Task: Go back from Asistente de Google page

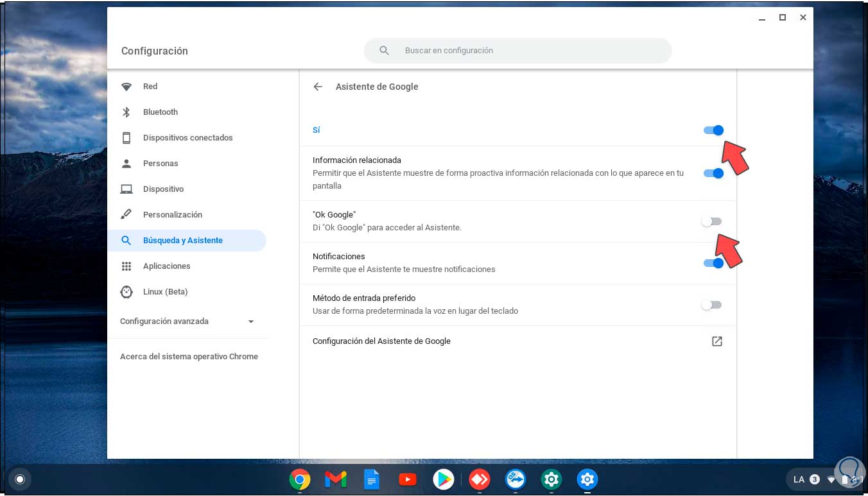Action: (x=318, y=87)
